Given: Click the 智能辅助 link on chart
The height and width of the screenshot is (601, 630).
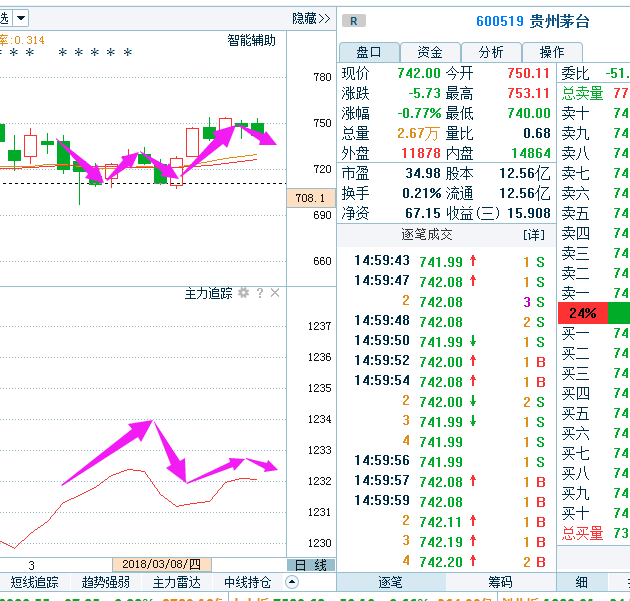Looking at the screenshot, I should (x=251, y=41).
